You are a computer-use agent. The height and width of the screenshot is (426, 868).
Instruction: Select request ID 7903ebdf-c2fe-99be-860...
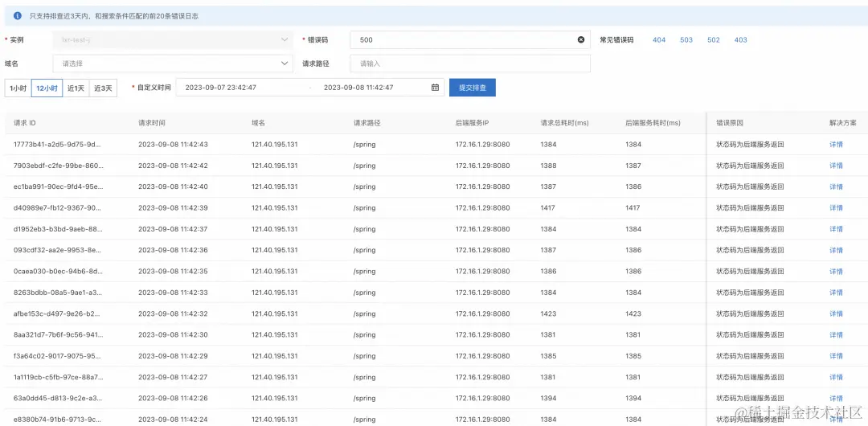tap(58, 166)
